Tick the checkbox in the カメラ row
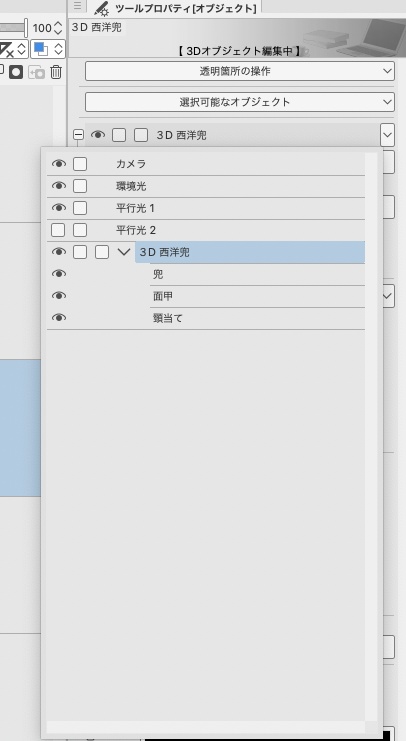Image resolution: width=406 pixels, height=741 pixels. pos(80,164)
